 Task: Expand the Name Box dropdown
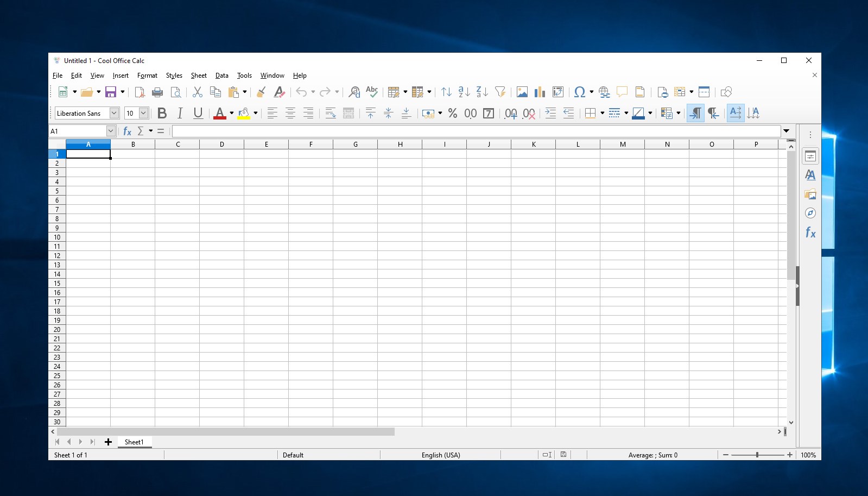[111, 131]
